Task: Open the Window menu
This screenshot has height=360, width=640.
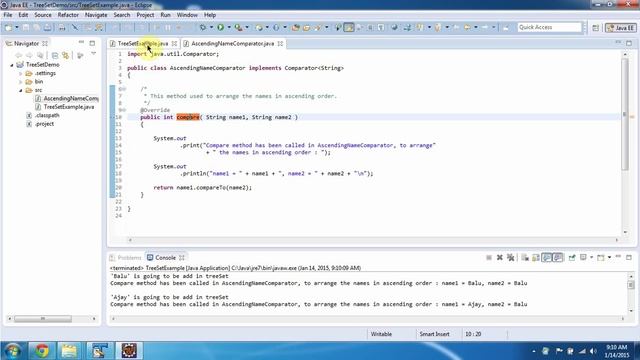Action: pyautogui.click(x=187, y=15)
